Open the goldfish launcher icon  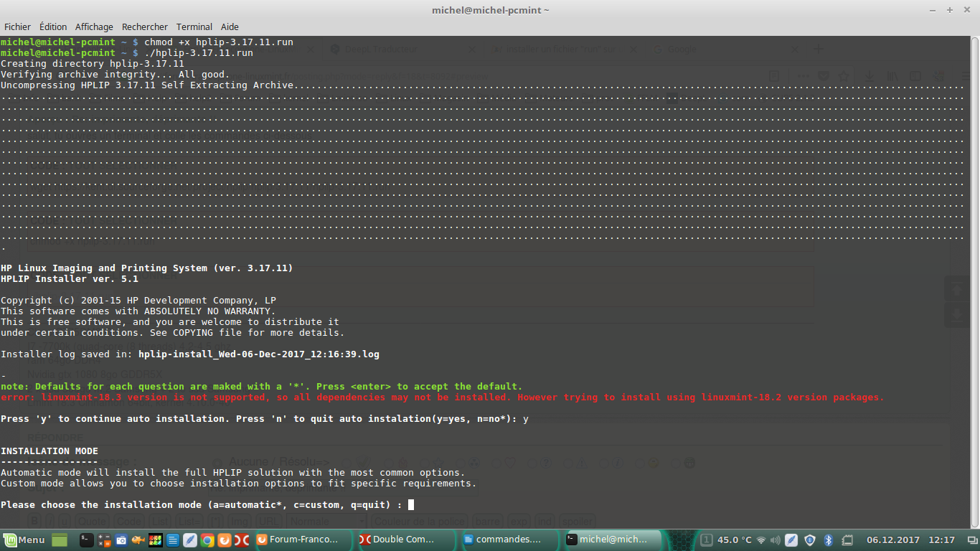[x=138, y=540]
